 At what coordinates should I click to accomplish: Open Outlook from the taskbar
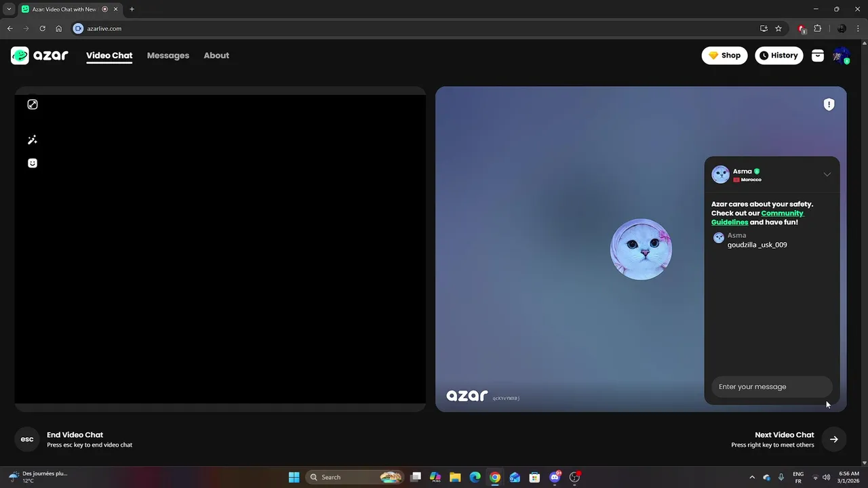click(515, 477)
